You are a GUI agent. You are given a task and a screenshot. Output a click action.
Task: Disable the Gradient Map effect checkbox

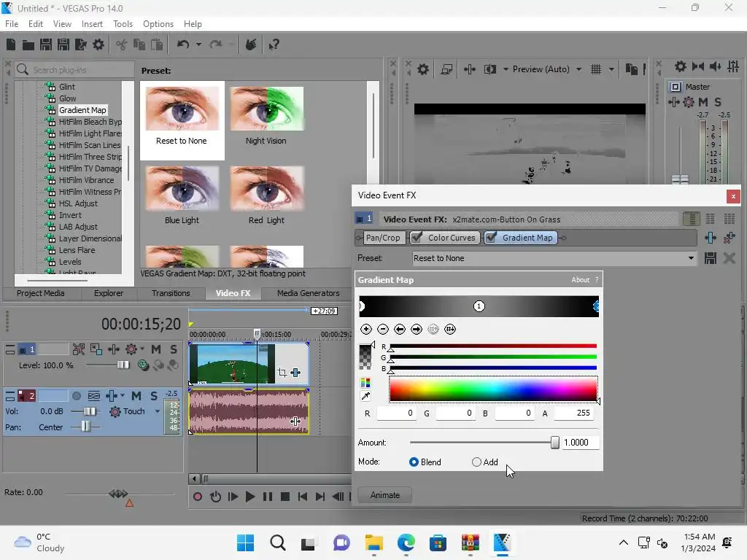coord(491,237)
